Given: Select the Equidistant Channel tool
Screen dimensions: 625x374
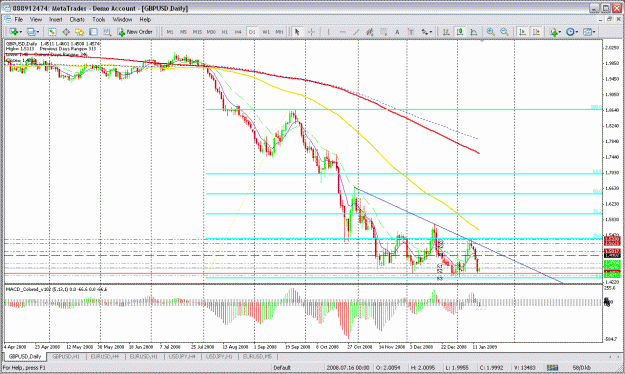Looking at the screenshot, I should tap(370, 32).
